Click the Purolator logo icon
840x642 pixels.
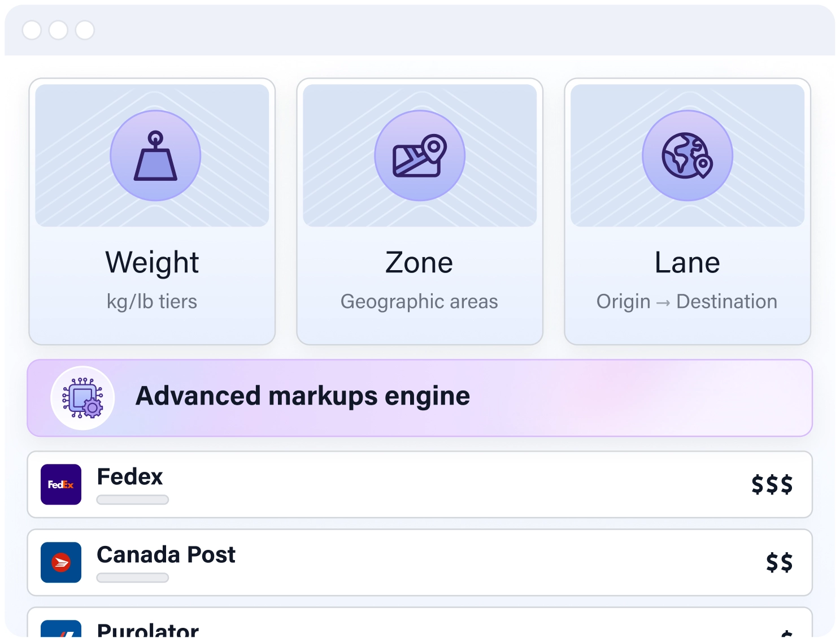[x=61, y=629]
